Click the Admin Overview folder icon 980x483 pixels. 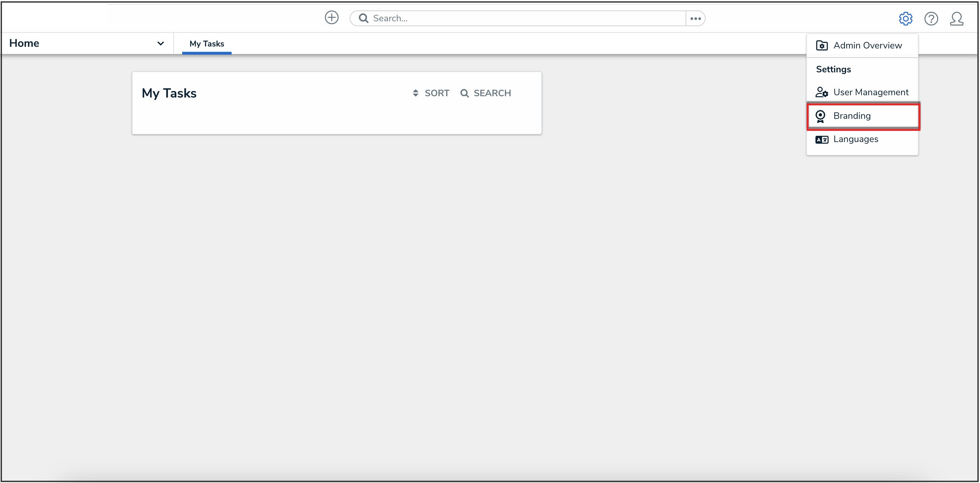pos(821,45)
